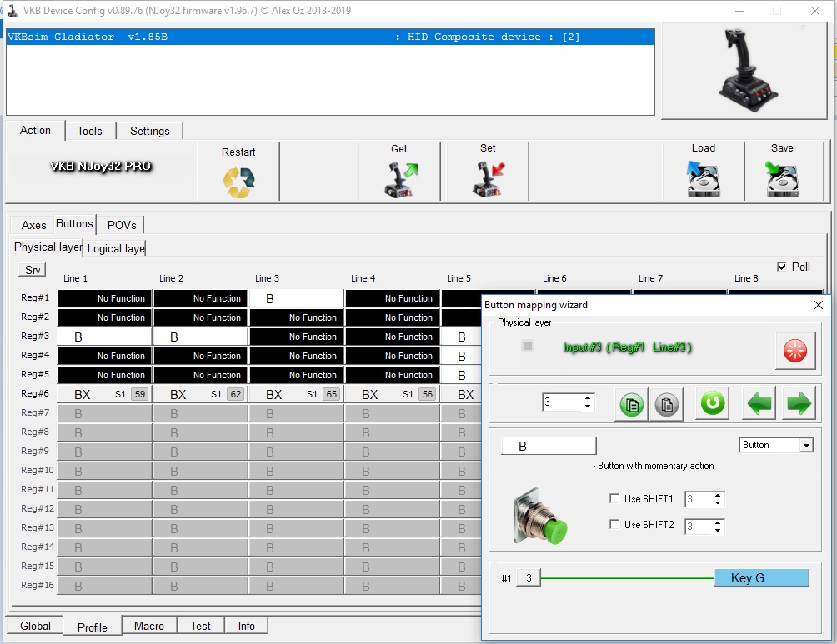837x644 pixels.
Task: Open the Macro bottom tab
Action: tap(149, 626)
